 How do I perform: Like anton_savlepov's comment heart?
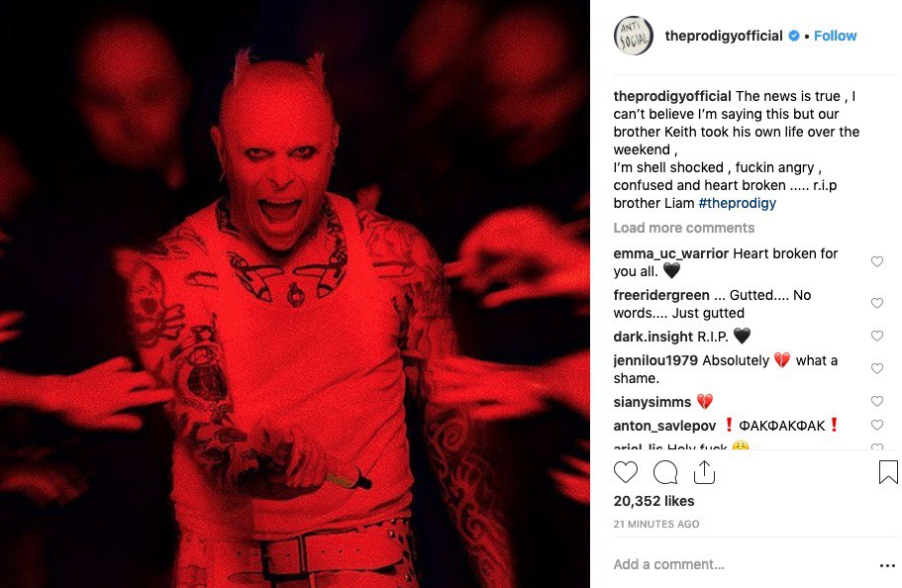876,426
